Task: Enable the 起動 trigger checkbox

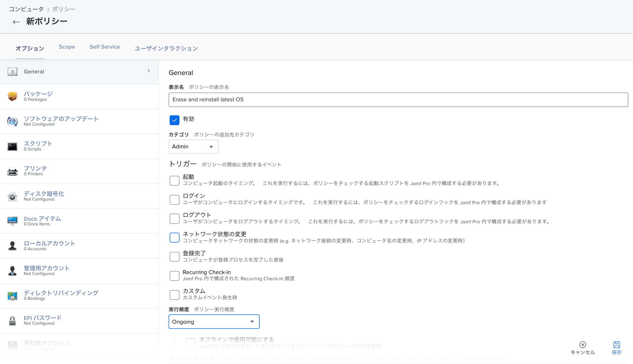Action: (x=175, y=180)
